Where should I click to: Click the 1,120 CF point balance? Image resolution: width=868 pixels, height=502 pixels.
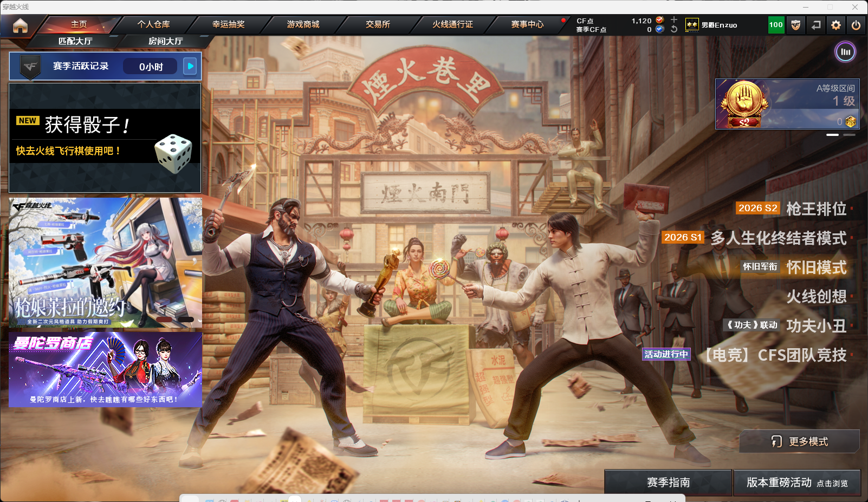(642, 21)
